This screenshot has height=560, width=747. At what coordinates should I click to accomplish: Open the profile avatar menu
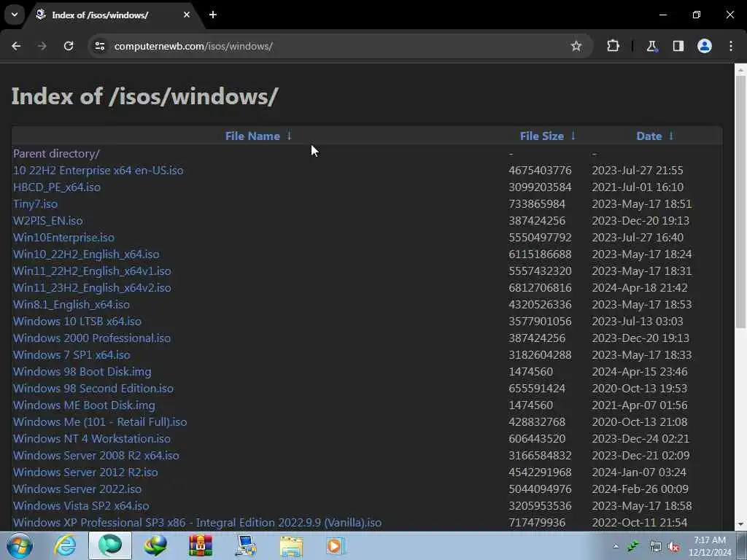pos(705,46)
